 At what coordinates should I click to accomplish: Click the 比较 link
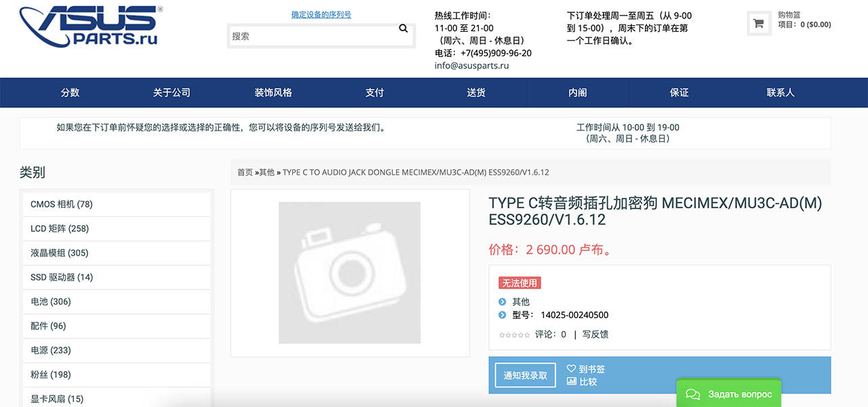click(588, 382)
